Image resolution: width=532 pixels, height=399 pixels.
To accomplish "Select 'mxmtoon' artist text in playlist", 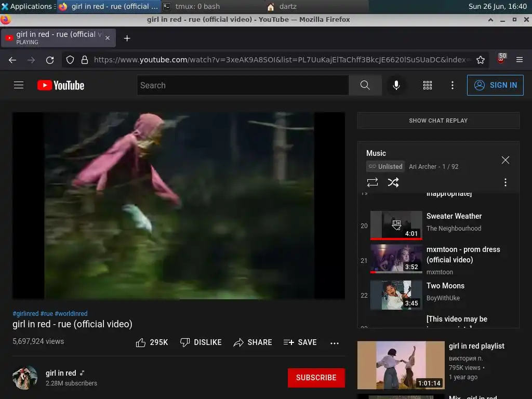I will point(440,272).
